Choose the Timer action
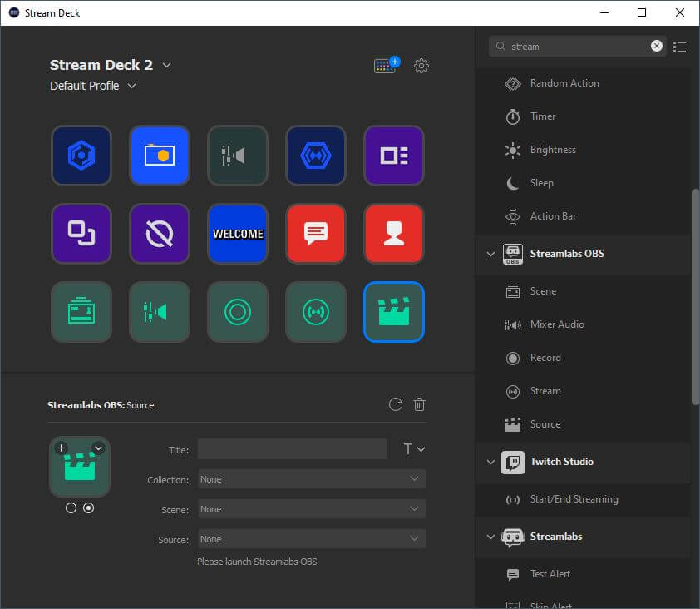700x609 pixels. tap(583, 116)
